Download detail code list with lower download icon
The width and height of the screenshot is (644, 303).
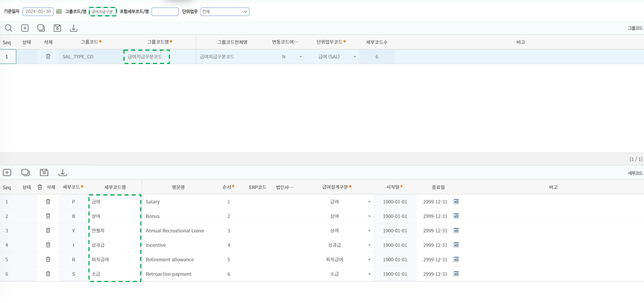(62, 172)
